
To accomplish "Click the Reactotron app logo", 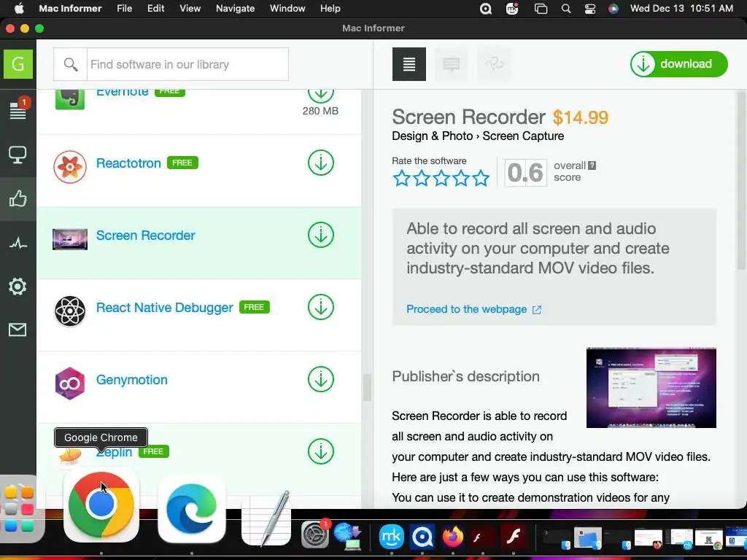I will [70, 167].
